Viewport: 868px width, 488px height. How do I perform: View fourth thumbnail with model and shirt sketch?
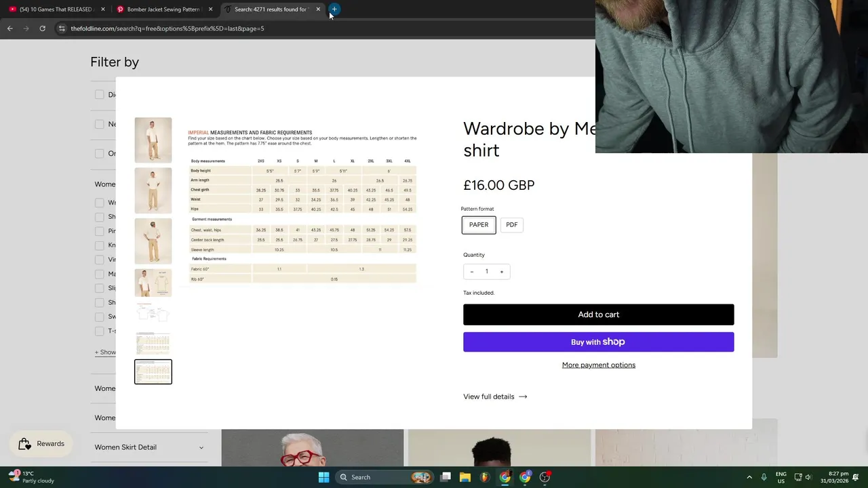click(153, 283)
